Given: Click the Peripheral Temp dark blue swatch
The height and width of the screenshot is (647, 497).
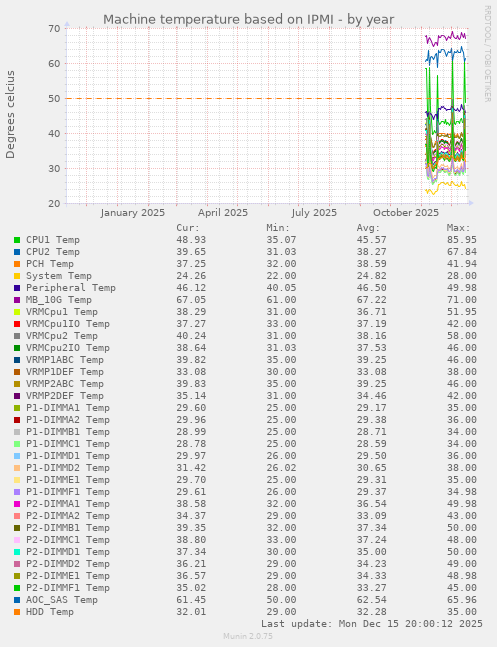Looking at the screenshot, I should [x=17, y=288].
